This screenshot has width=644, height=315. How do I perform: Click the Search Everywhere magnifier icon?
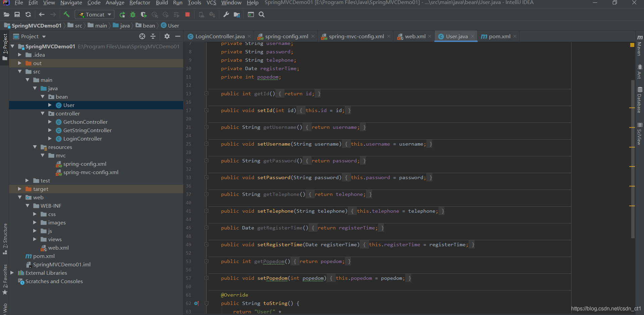pos(262,14)
